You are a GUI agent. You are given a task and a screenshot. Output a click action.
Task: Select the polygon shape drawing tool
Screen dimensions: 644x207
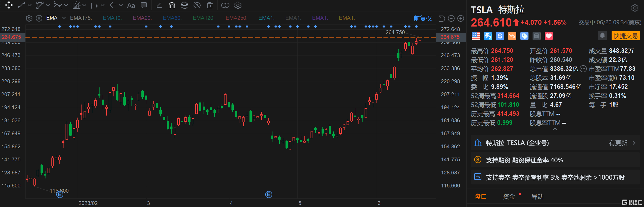click(40, 5)
